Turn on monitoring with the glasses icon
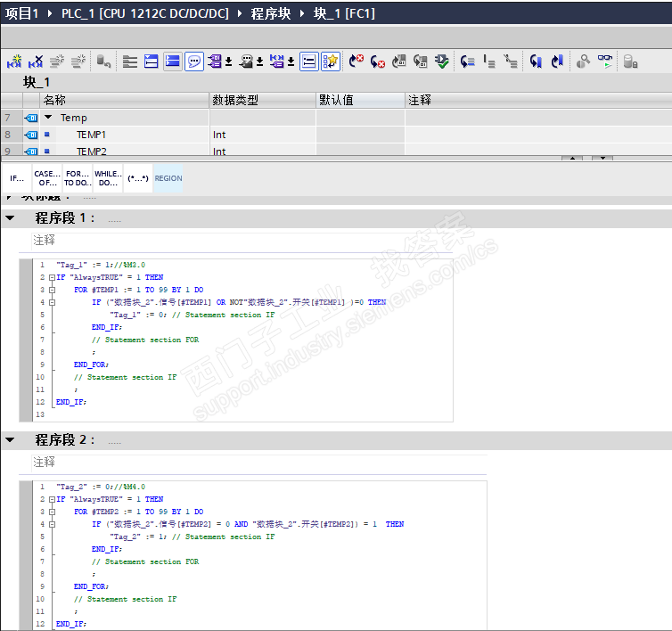 click(x=605, y=61)
